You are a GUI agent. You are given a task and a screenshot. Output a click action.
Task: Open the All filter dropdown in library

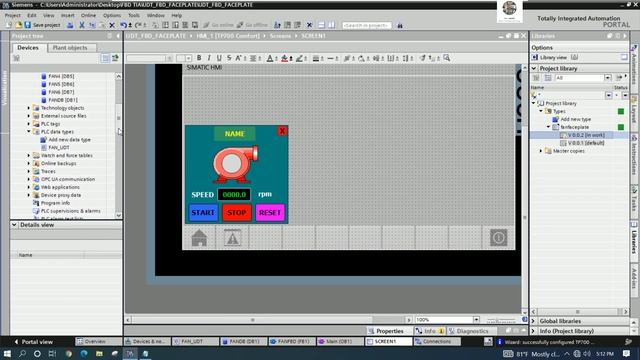[607, 78]
